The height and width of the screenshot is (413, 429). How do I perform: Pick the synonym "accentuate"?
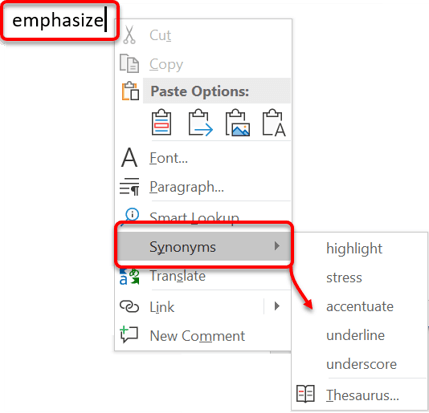point(360,306)
